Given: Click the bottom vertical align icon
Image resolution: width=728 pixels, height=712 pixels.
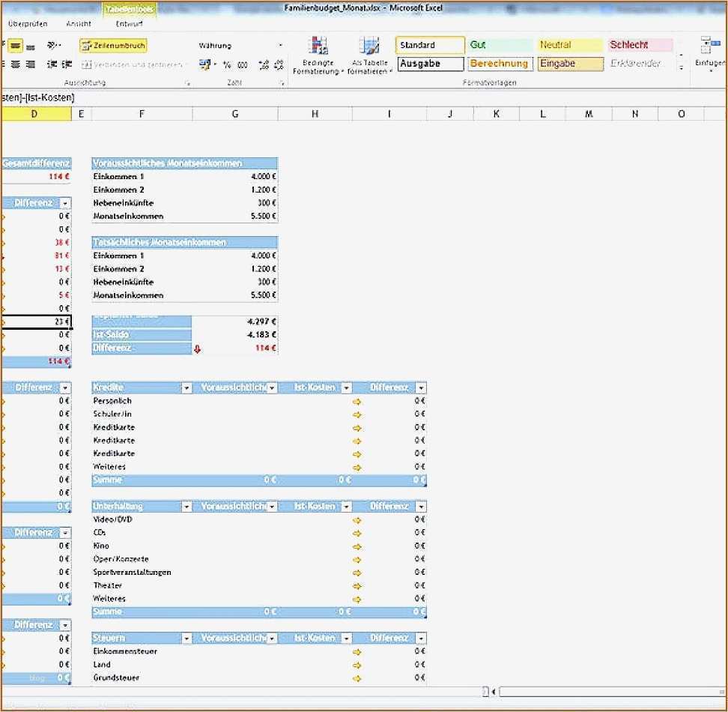Looking at the screenshot, I should coord(31,46).
